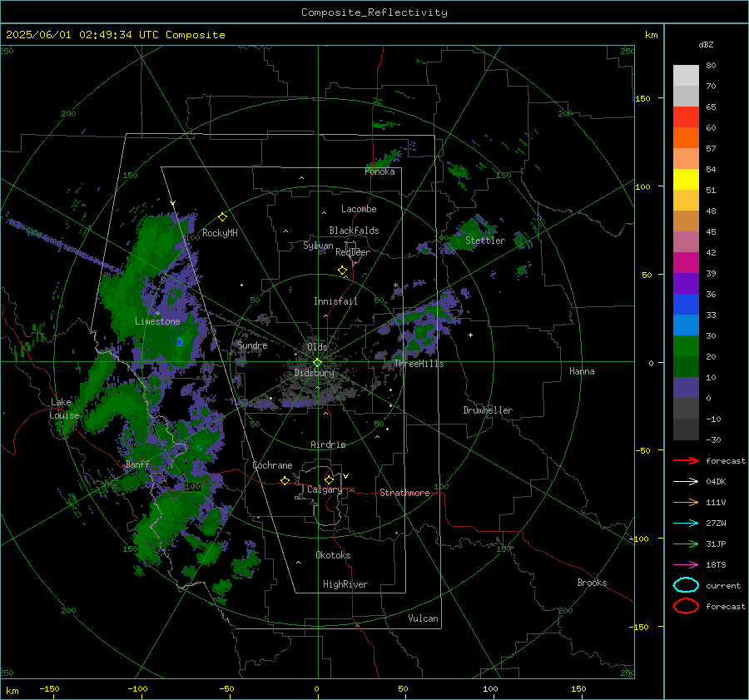Click the cyan 'current' ellipse legend icon
Screen dimensions: 749x700
point(686,585)
